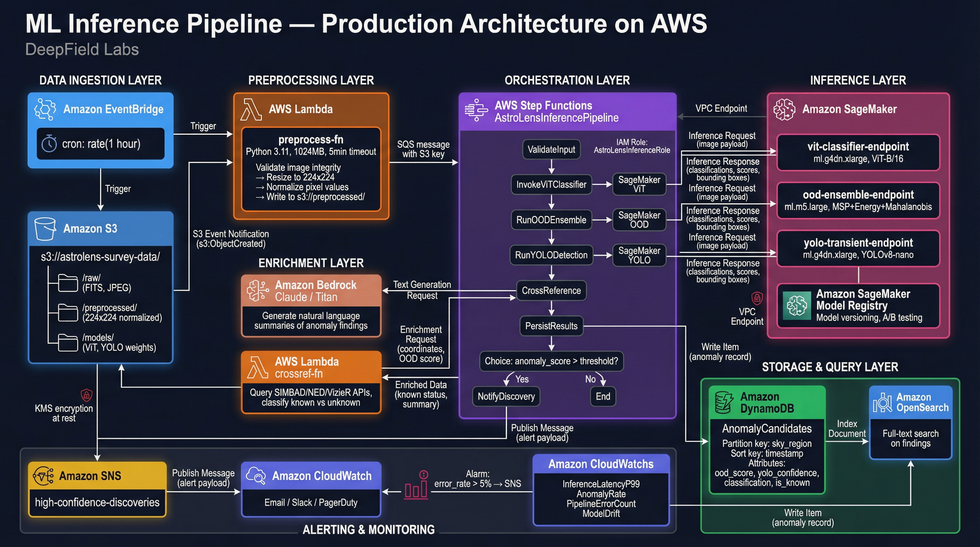The image size is (980, 547).
Task: Switch to the ORCHESTRATION LAYER section
Action: pos(567,80)
